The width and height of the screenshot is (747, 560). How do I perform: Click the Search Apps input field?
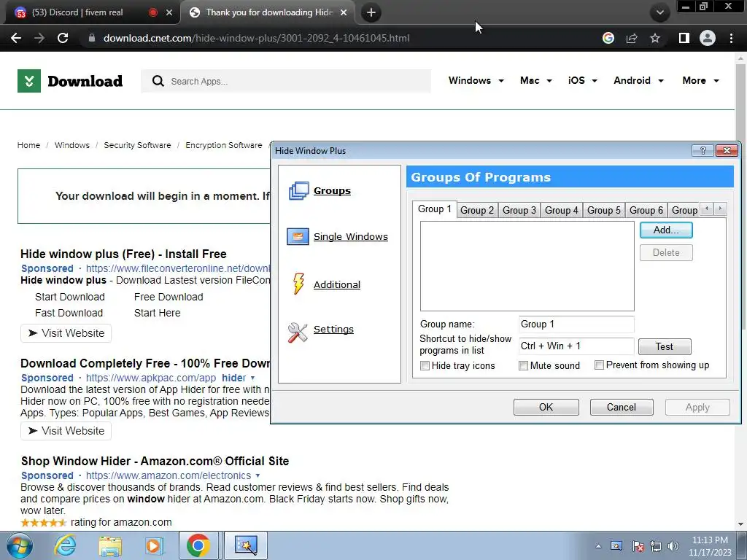coord(286,81)
